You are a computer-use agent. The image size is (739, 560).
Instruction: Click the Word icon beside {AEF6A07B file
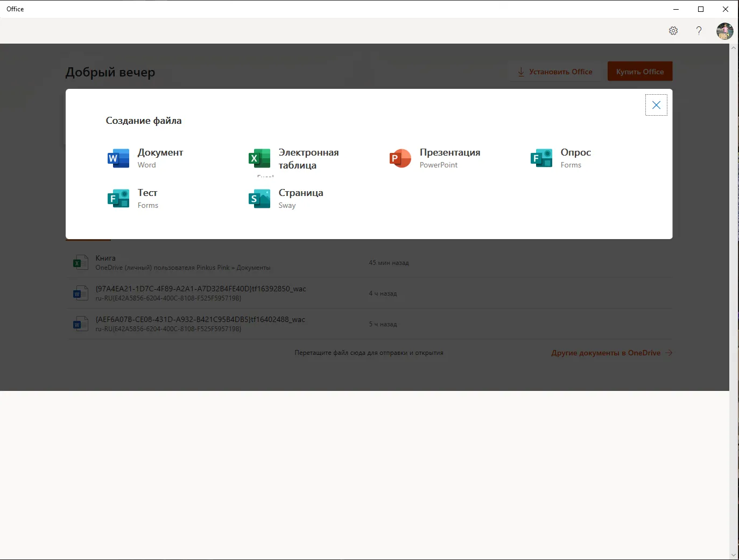(80, 324)
